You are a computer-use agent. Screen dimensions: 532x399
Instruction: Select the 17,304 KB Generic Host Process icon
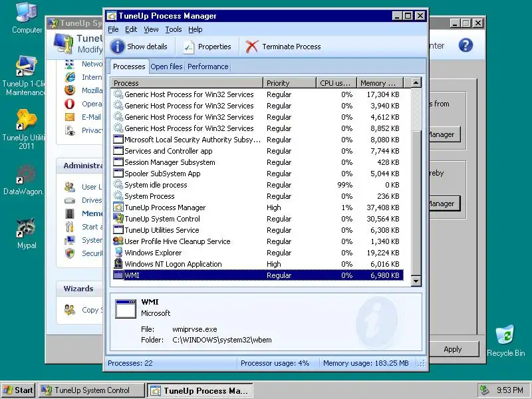point(118,94)
